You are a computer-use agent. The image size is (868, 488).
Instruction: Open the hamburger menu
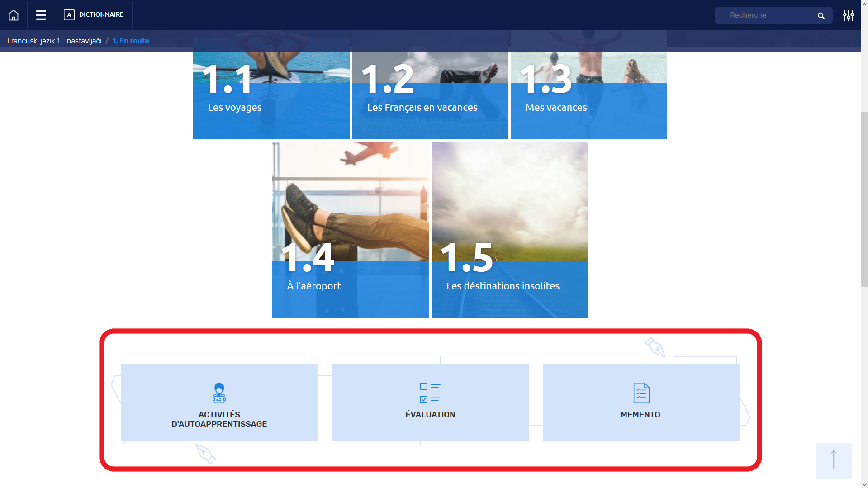tap(41, 15)
